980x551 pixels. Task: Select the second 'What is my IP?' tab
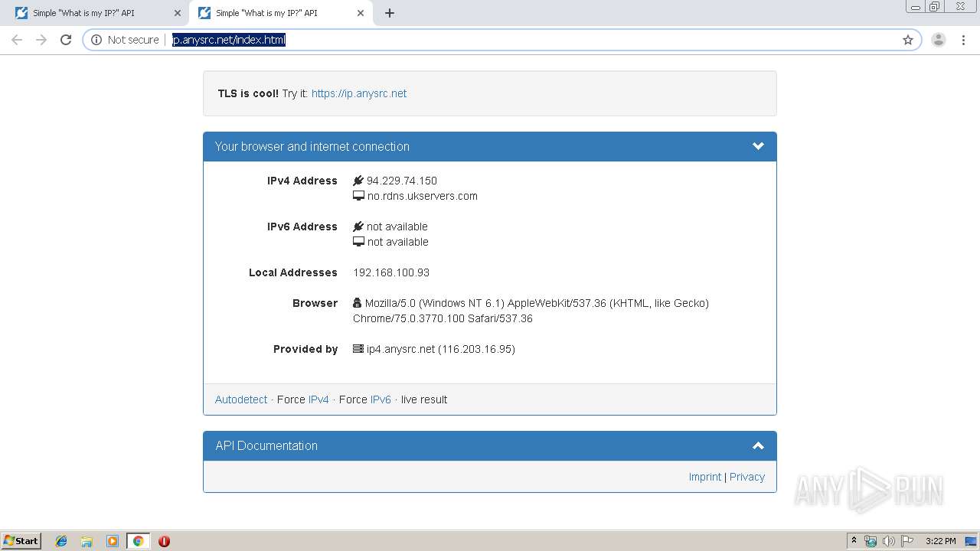click(280, 13)
